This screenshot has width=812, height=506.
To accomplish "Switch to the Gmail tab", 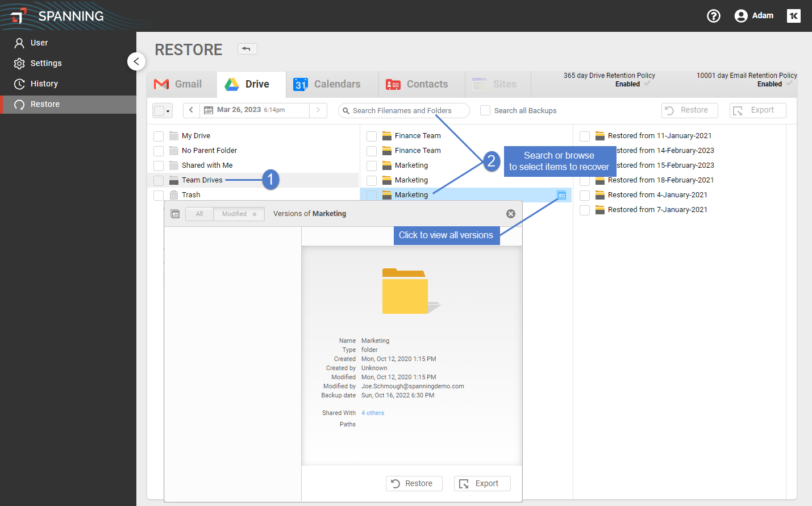I will tap(182, 84).
